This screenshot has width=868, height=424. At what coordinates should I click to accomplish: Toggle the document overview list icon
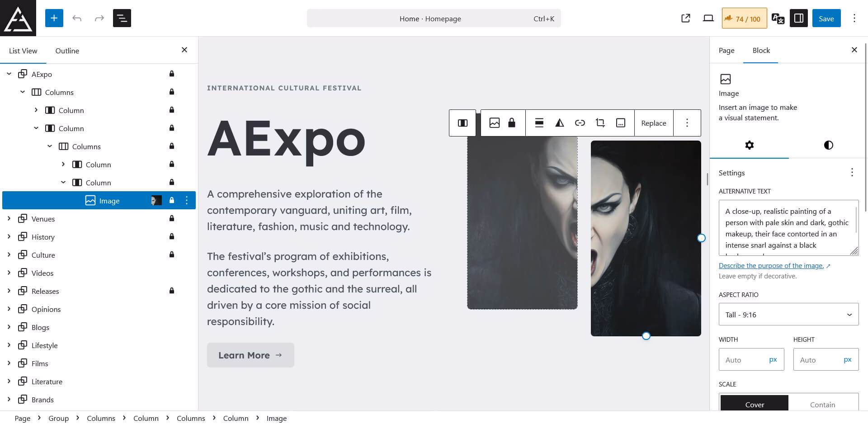tap(122, 18)
